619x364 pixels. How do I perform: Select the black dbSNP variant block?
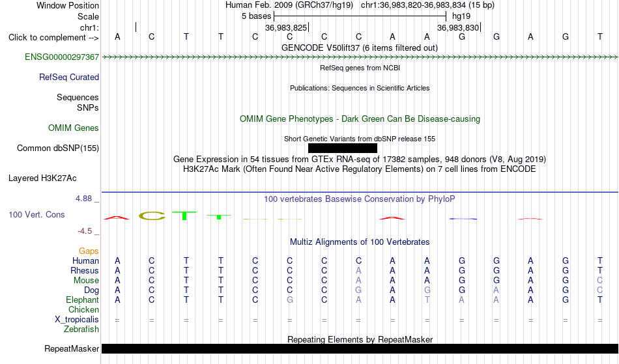tap(343, 148)
